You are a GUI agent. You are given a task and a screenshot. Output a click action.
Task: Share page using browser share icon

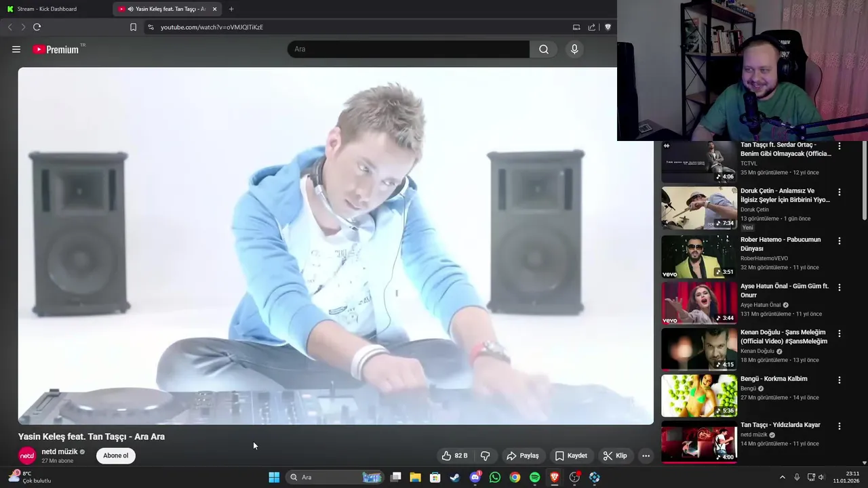(591, 27)
